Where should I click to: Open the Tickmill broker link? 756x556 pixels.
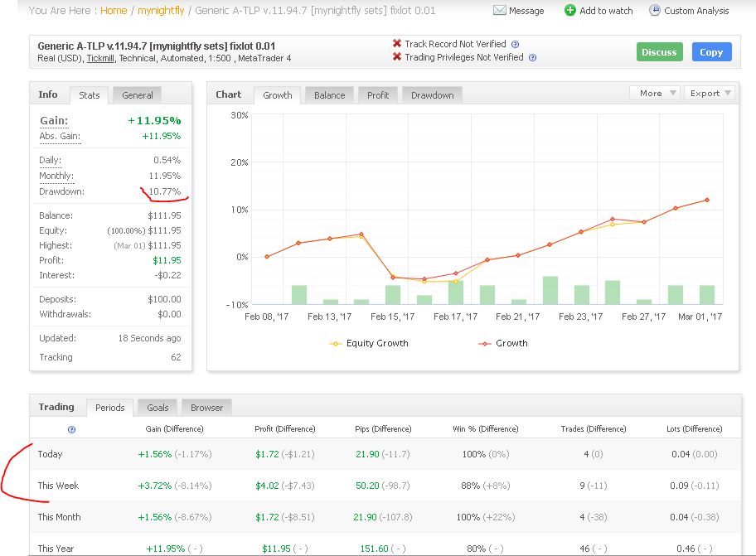click(x=100, y=58)
